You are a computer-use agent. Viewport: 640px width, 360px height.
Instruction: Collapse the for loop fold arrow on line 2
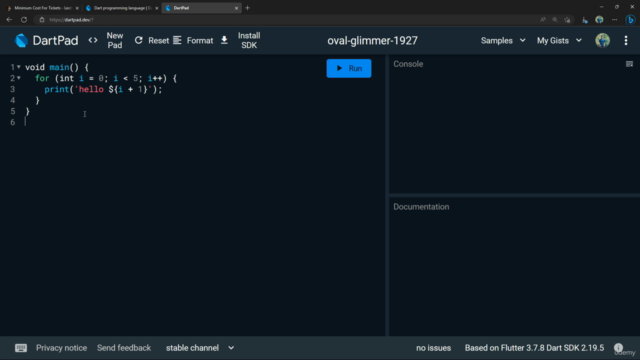click(x=19, y=78)
